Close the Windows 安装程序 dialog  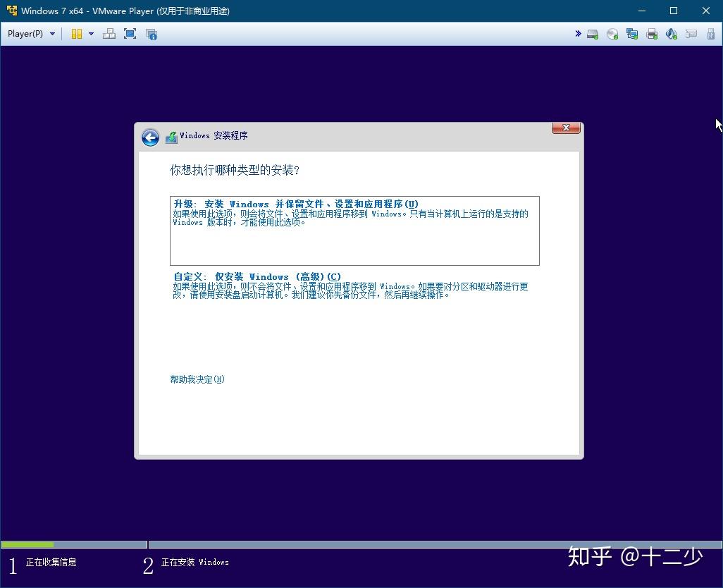coord(567,128)
